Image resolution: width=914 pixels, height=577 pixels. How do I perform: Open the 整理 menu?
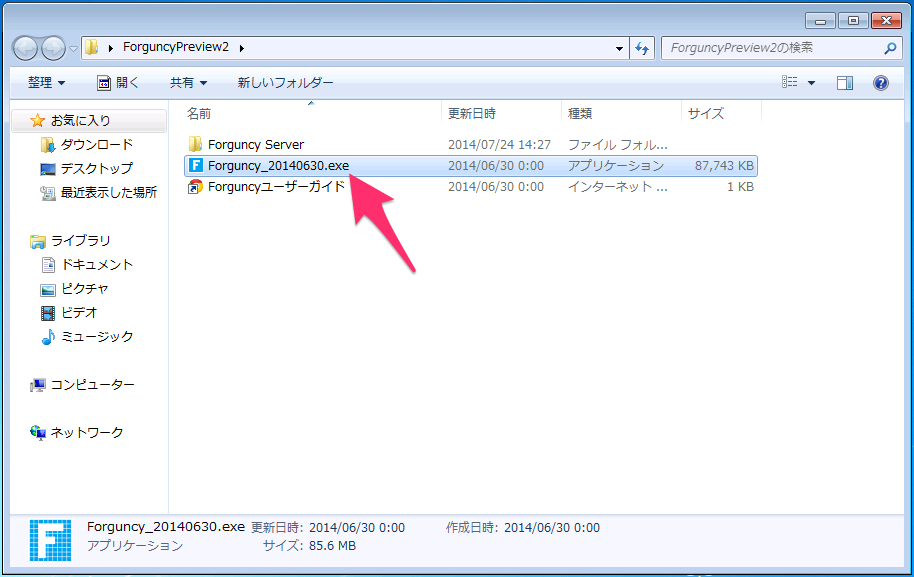tap(47, 83)
